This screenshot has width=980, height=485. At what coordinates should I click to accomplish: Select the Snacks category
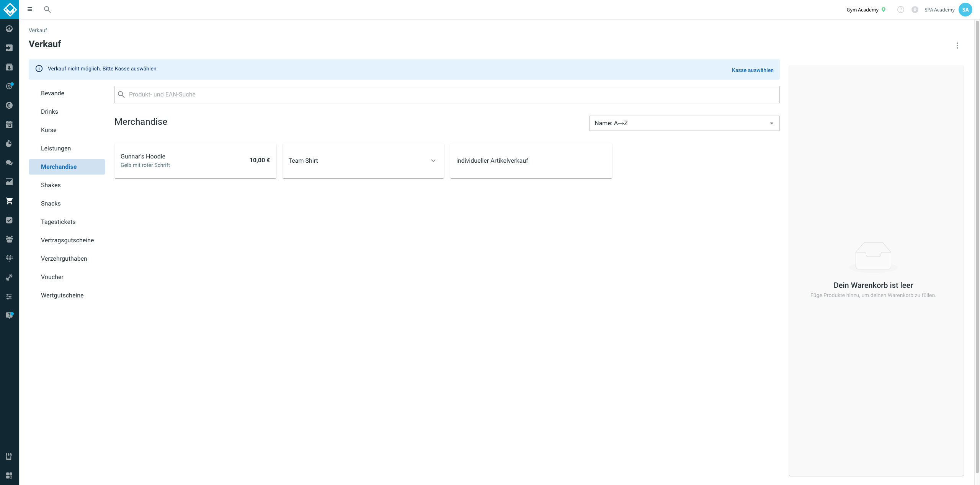pyautogui.click(x=67, y=204)
